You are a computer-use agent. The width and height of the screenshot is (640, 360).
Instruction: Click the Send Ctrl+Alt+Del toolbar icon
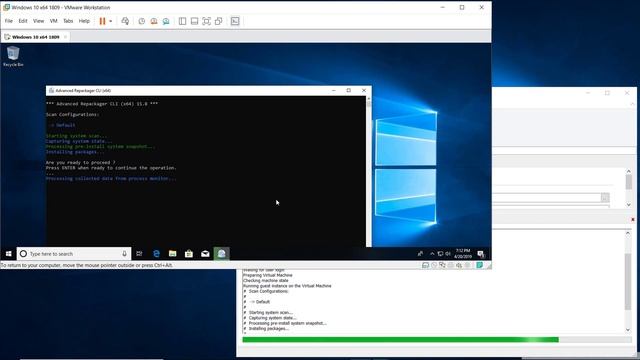[x=125, y=21]
